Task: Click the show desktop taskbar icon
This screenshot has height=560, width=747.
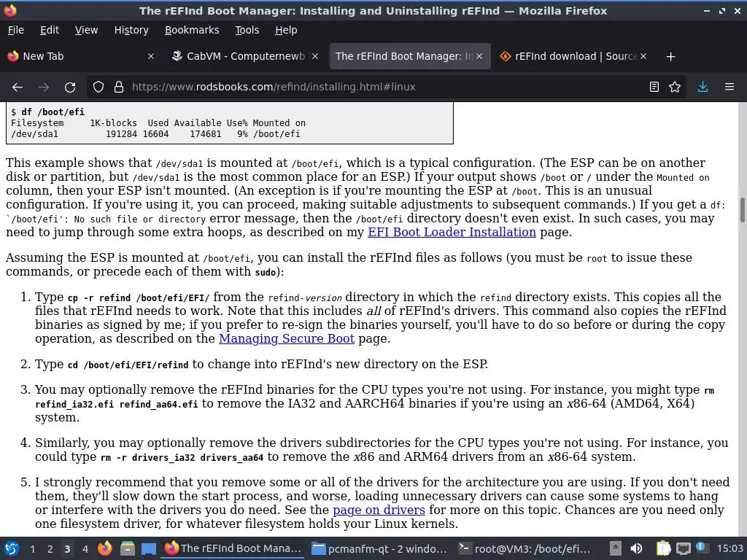Action: [149, 549]
